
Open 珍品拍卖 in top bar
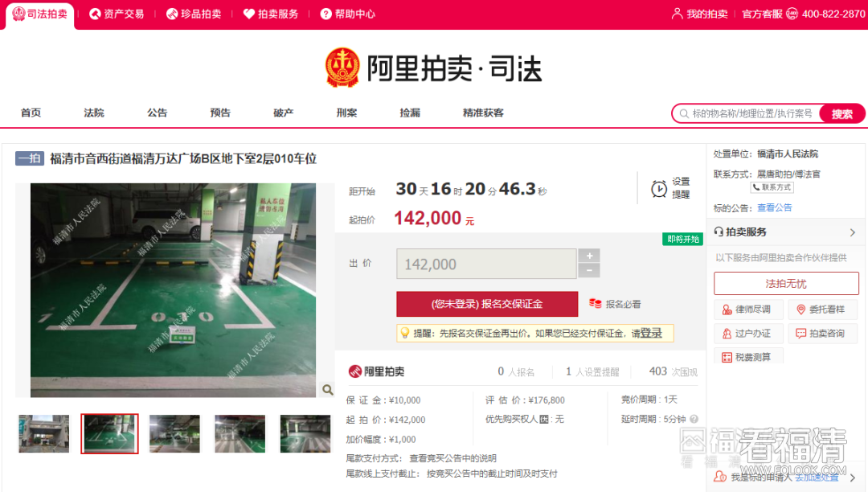194,14
